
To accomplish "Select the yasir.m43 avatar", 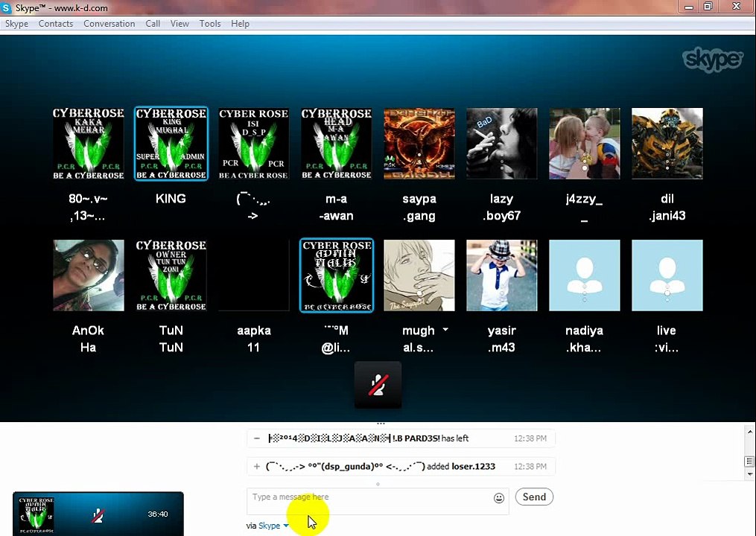I will pyautogui.click(x=502, y=275).
